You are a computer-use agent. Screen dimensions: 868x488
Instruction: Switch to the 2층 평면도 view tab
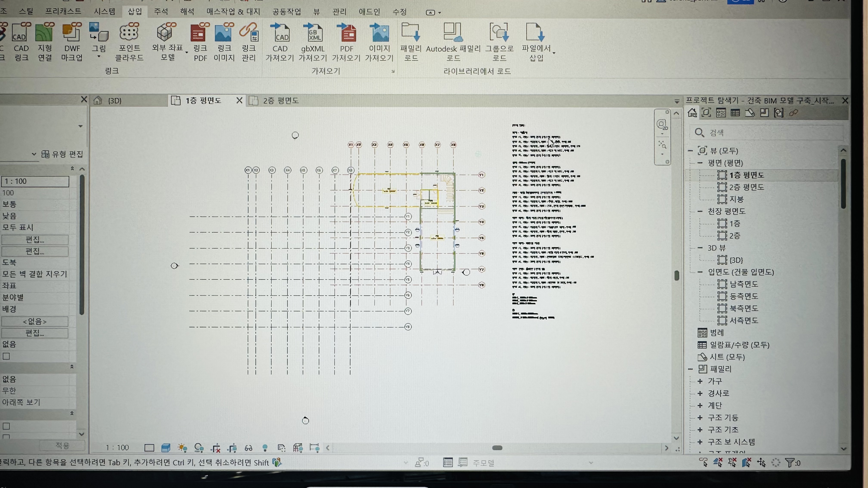point(280,100)
